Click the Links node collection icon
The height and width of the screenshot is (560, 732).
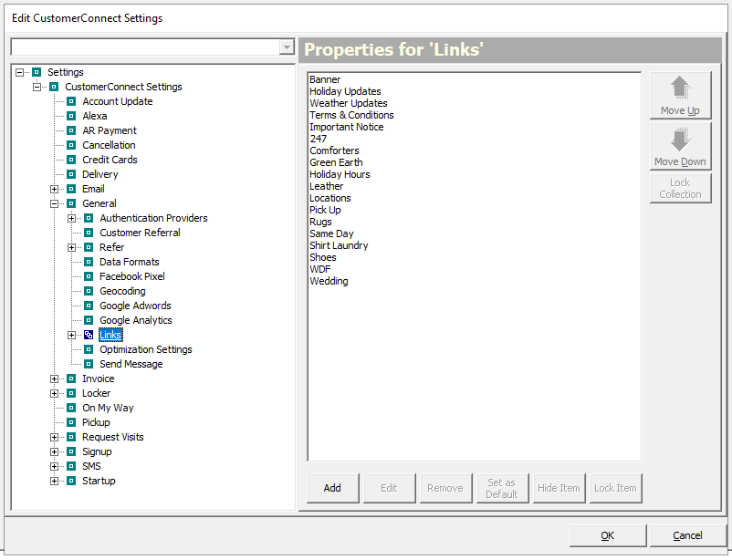click(x=89, y=335)
